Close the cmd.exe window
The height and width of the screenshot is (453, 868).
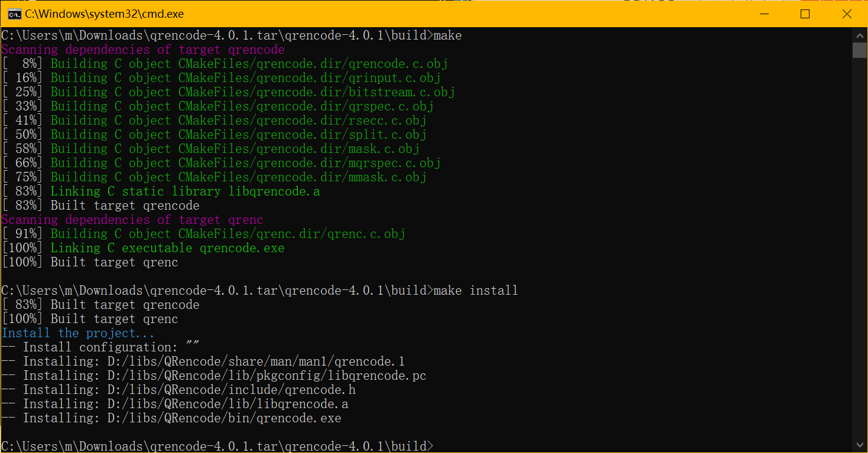pos(846,14)
